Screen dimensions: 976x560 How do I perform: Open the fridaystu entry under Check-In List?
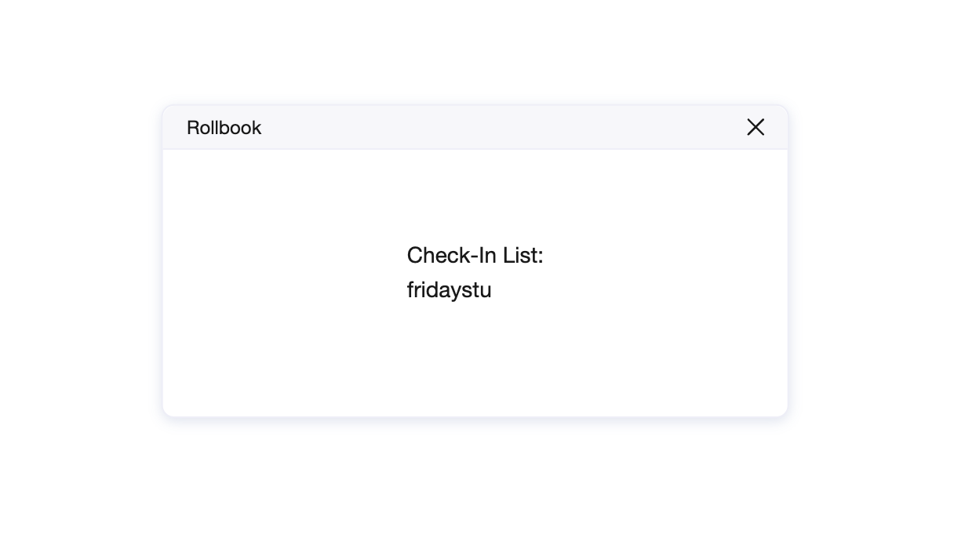(449, 290)
